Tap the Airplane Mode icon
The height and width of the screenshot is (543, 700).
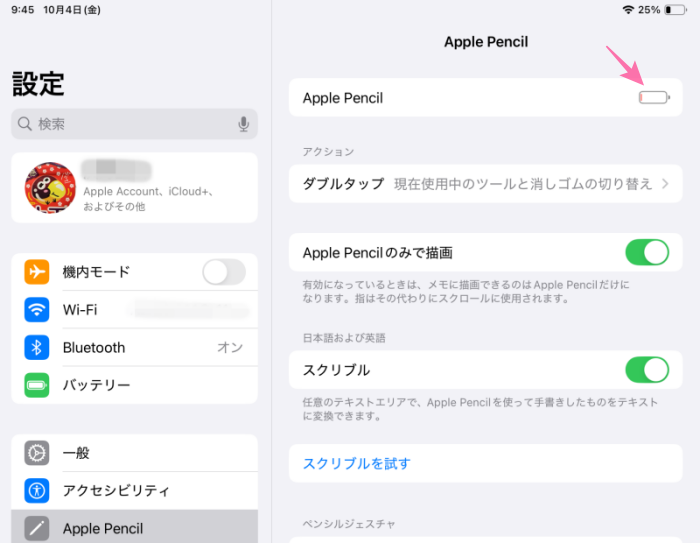point(37,272)
